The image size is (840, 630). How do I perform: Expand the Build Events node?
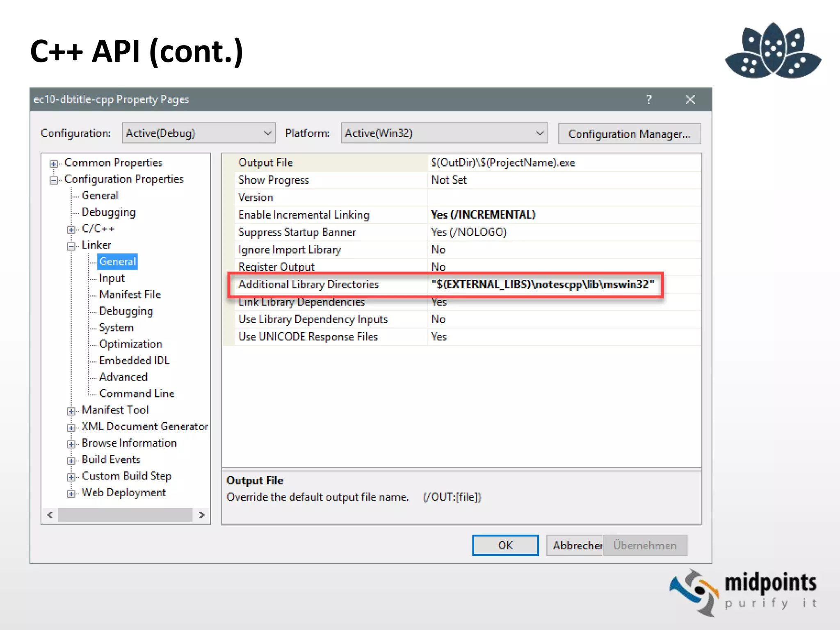[71, 460]
